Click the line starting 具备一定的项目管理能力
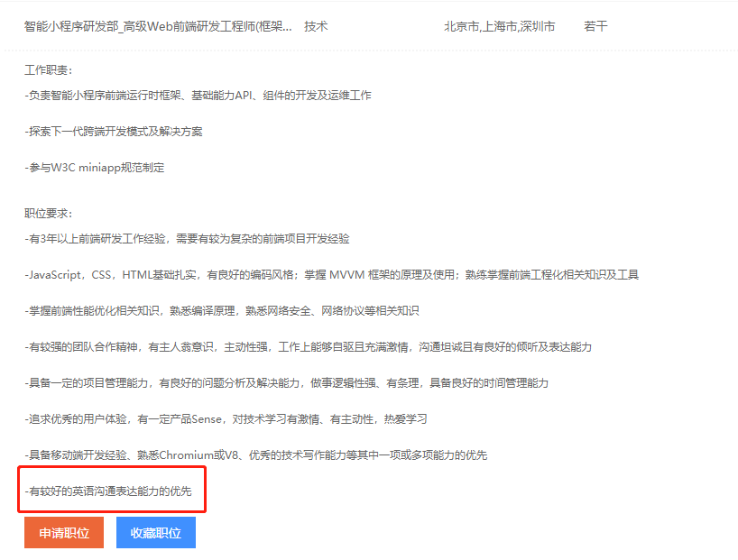 286,383
